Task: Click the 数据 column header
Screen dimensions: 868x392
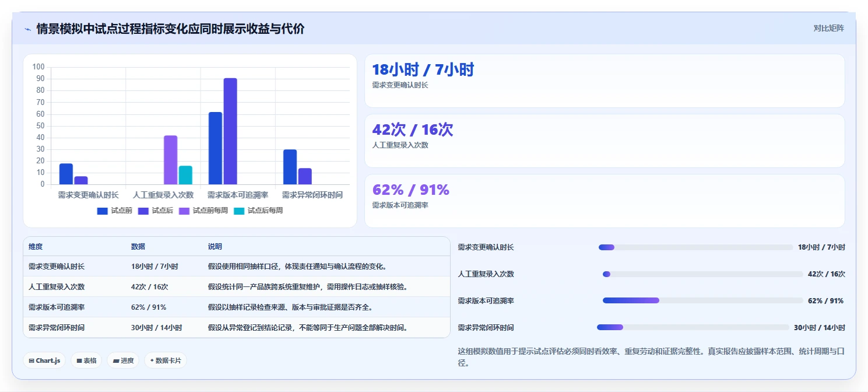Action: click(138, 247)
